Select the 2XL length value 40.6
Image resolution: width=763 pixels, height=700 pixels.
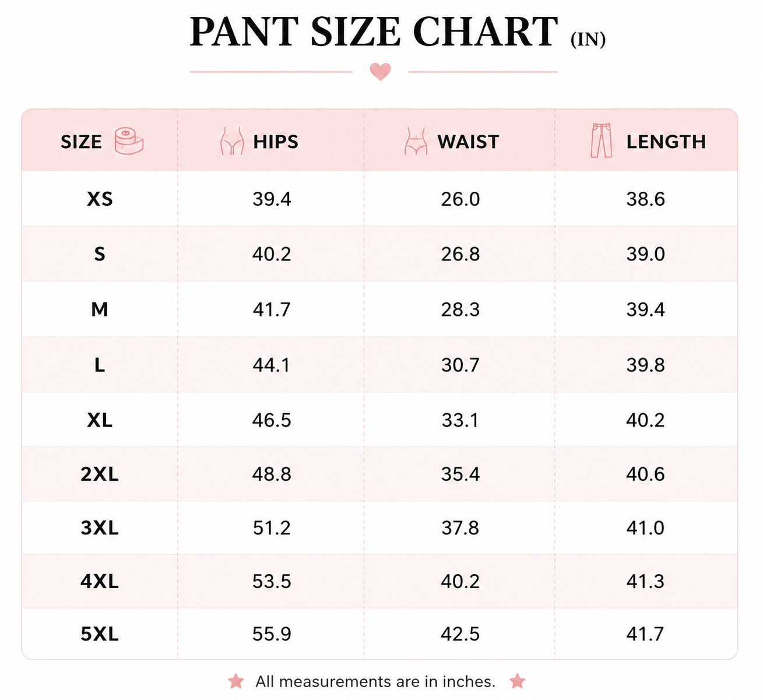coord(645,474)
